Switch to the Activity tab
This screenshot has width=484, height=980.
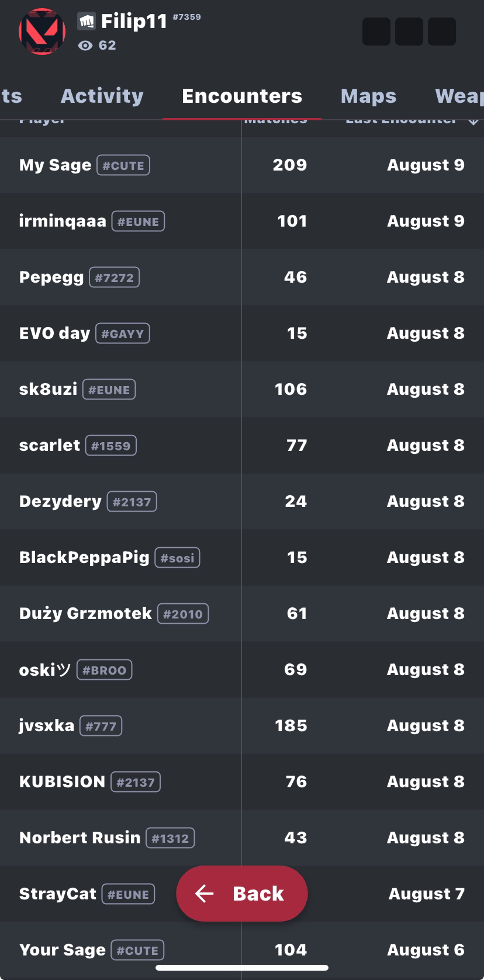pos(102,96)
